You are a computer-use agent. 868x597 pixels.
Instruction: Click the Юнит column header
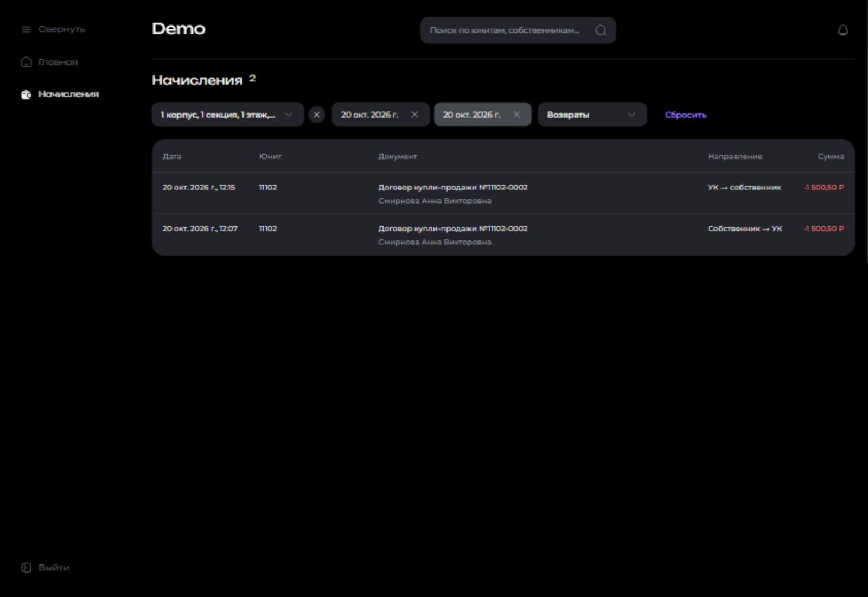point(270,156)
